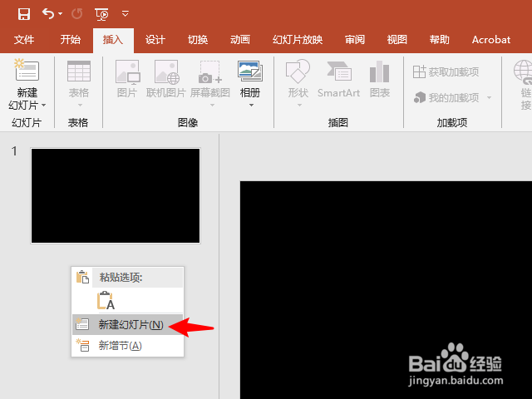
Task: Expand the 表格 dropdown arrow
Action: [x=80, y=106]
